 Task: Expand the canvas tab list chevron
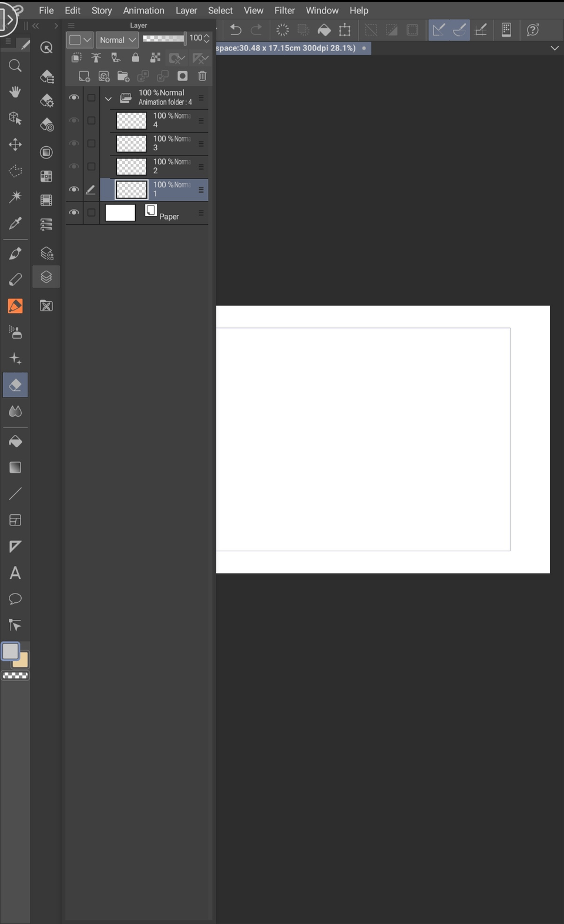point(555,48)
